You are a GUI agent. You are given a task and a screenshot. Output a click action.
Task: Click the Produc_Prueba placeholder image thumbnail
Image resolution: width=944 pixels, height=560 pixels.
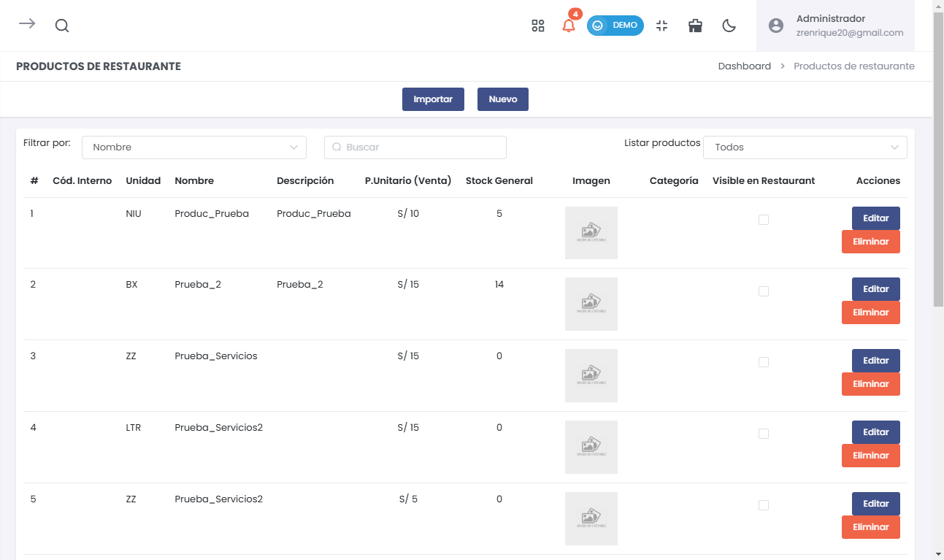click(591, 233)
